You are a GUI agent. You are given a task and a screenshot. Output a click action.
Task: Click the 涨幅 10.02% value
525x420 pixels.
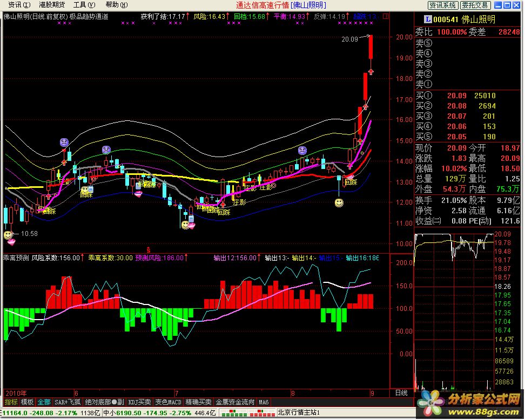coord(454,168)
